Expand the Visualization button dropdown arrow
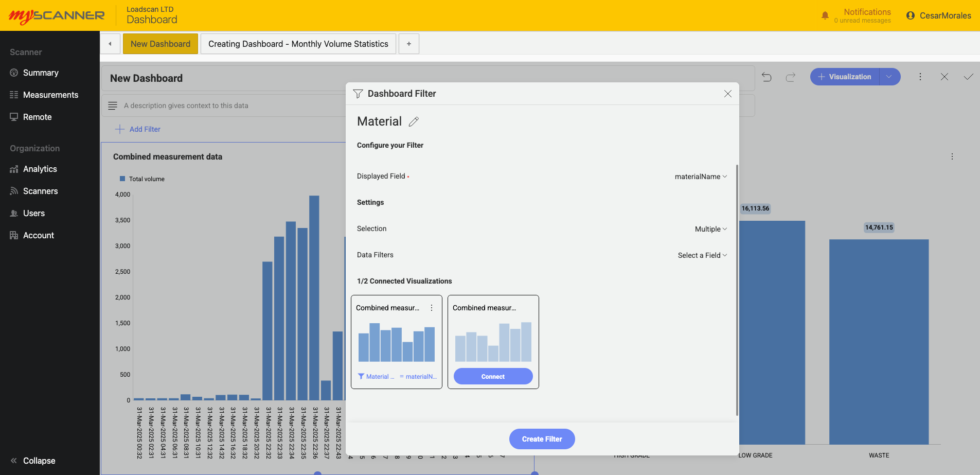Screen dimensions: 980x475 pyautogui.click(x=889, y=77)
